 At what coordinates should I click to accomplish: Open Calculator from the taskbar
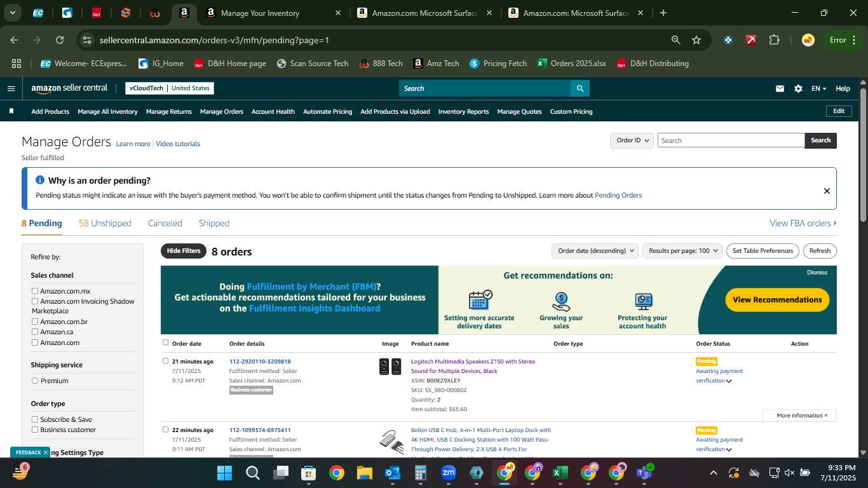point(420,473)
